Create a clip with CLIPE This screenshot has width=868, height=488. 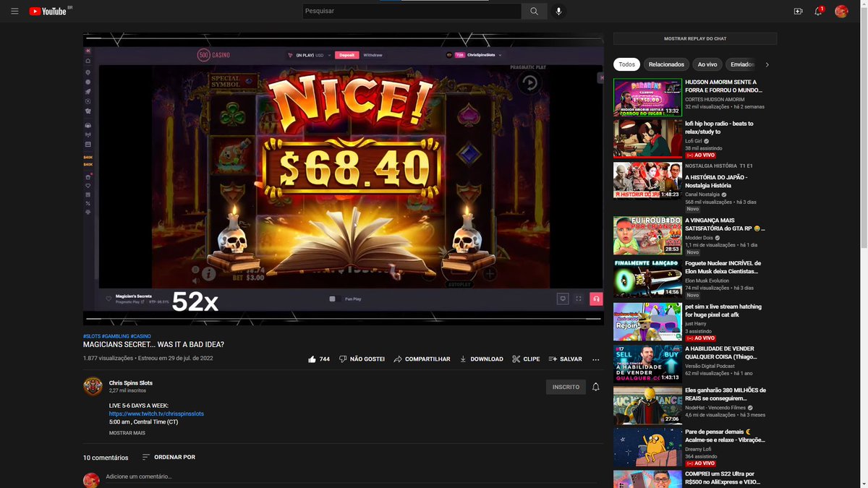click(x=526, y=359)
